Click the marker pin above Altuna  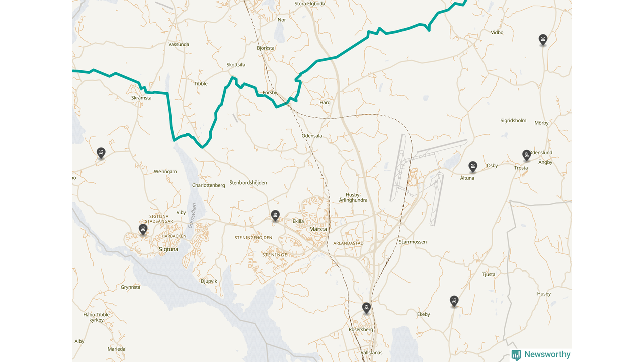click(473, 167)
